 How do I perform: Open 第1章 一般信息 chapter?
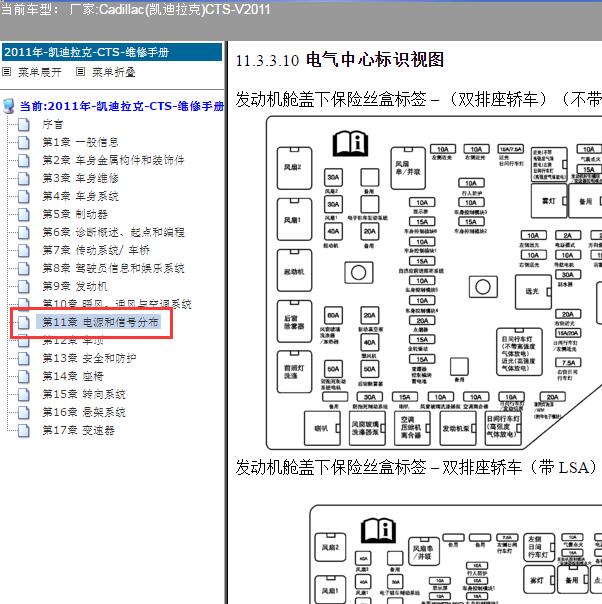tap(80, 143)
